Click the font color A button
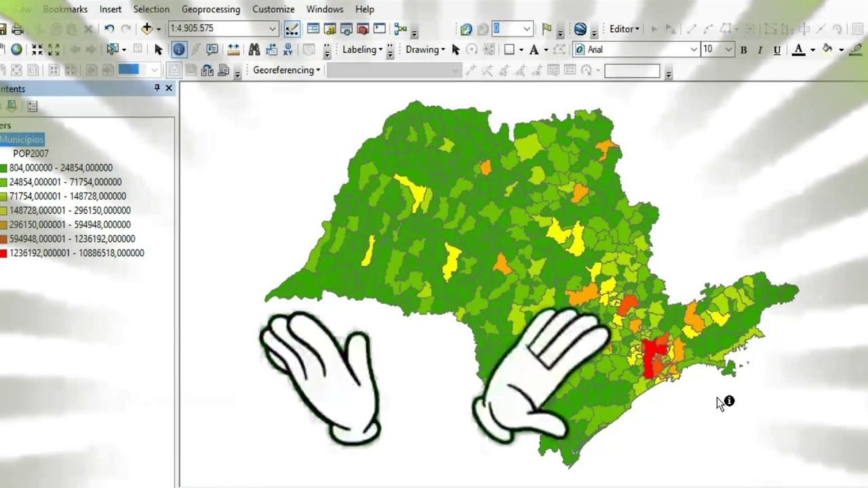868x488 pixels. 799,49
